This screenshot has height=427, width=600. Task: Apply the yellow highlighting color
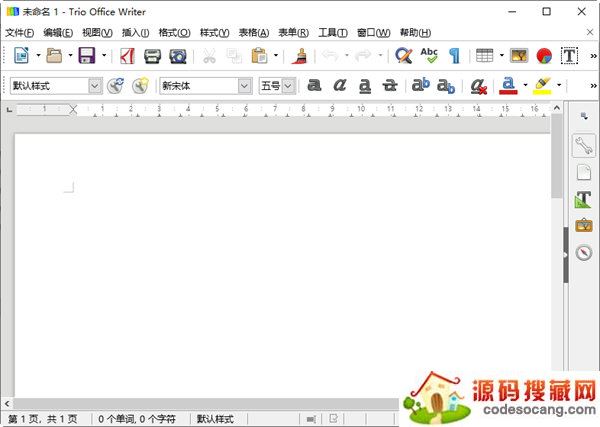point(543,86)
